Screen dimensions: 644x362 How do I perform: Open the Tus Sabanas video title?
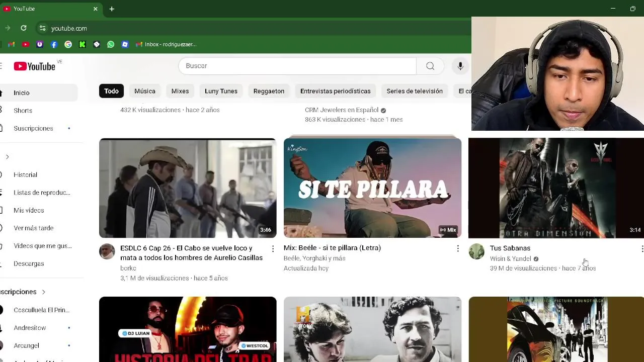click(510, 248)
